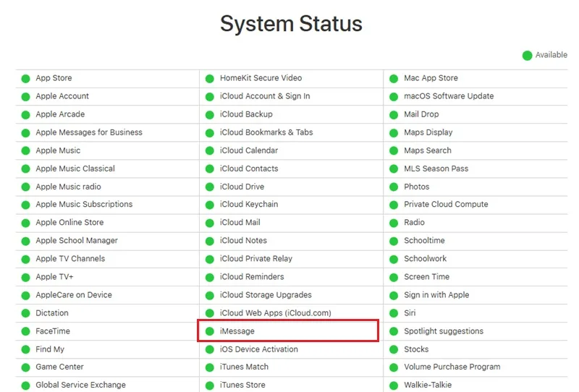The height and width of the screenshot is (392, 579).
Task: Click the status dot beside Screen Time
Action: tap(394, 277)
